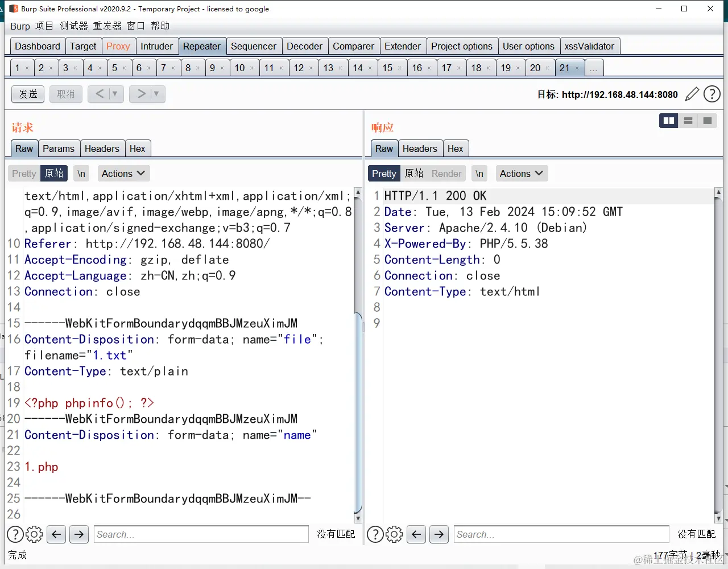Open the 测试器 menu

click(74, 26)
